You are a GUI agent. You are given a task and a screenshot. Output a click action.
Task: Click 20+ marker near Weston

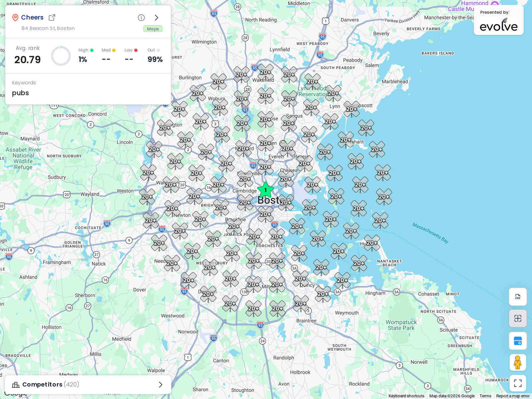147,198
